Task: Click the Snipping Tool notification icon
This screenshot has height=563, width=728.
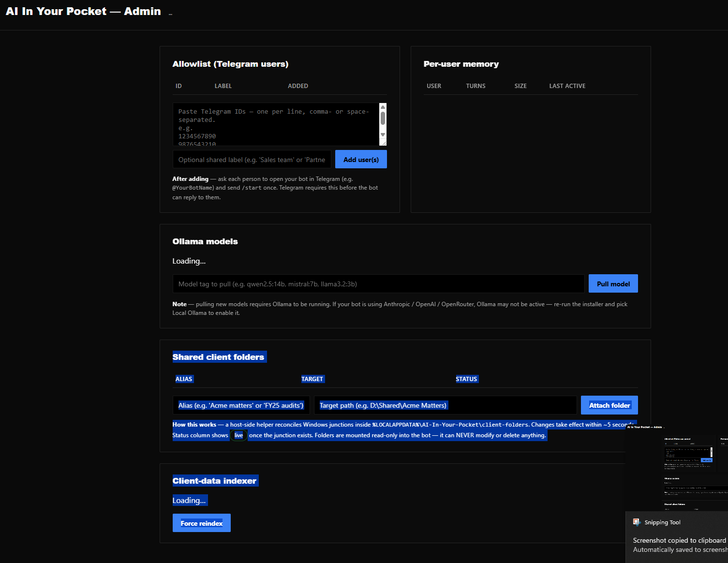Action: [637, 522]
